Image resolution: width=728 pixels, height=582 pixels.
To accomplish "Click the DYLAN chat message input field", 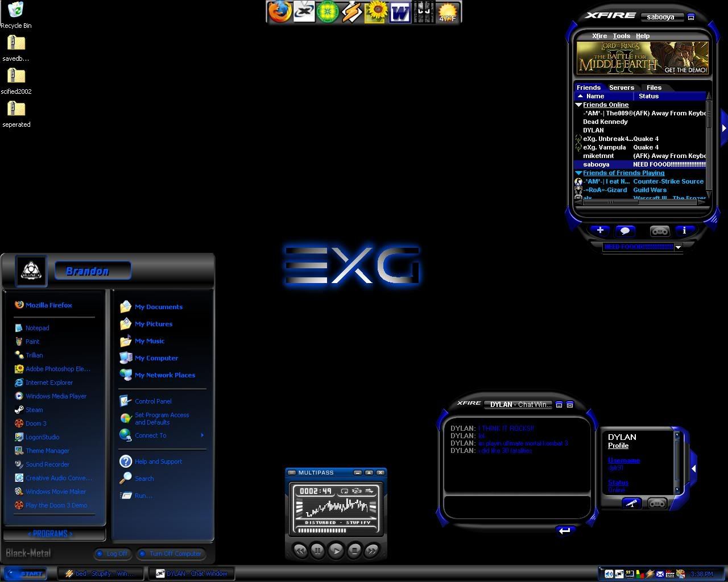I will pyautogui.click(x=516, y=507).
